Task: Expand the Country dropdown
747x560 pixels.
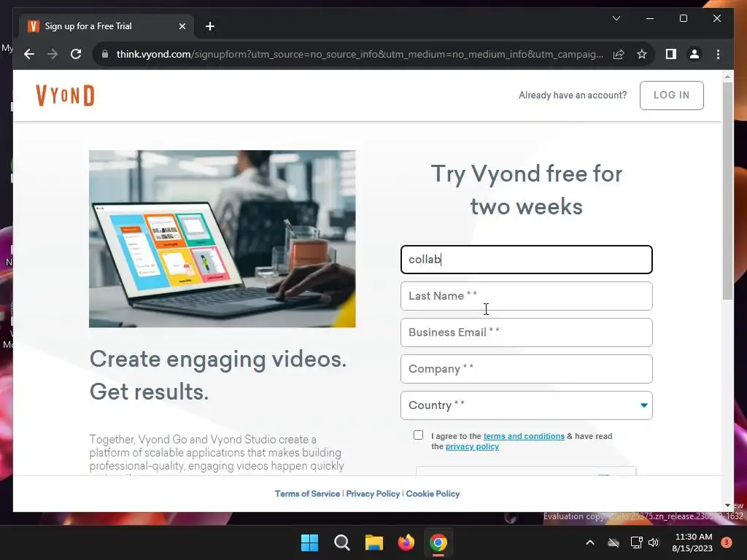Action: click(x=527, y=405)
